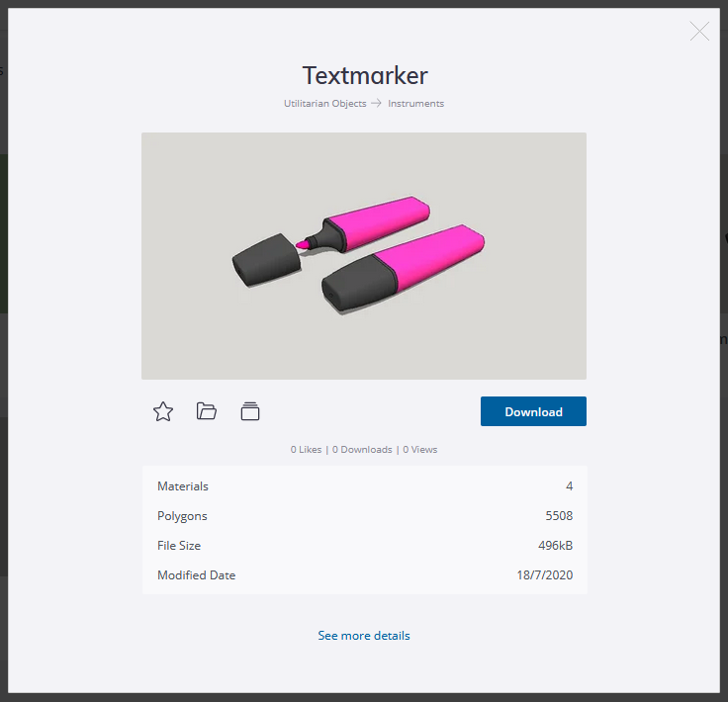The height and width of the screenshot is (702, 728).
Task: Click the Modified Date row label
Action: point(197,574)
